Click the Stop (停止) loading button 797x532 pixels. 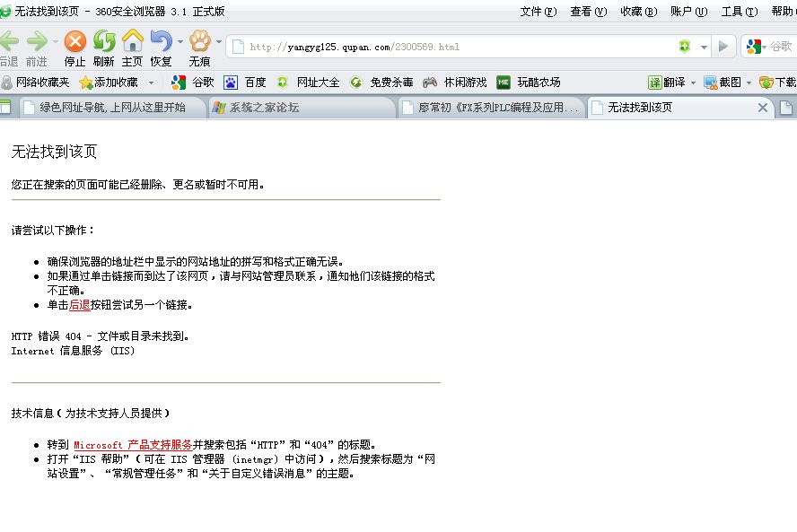click(75, 42)
